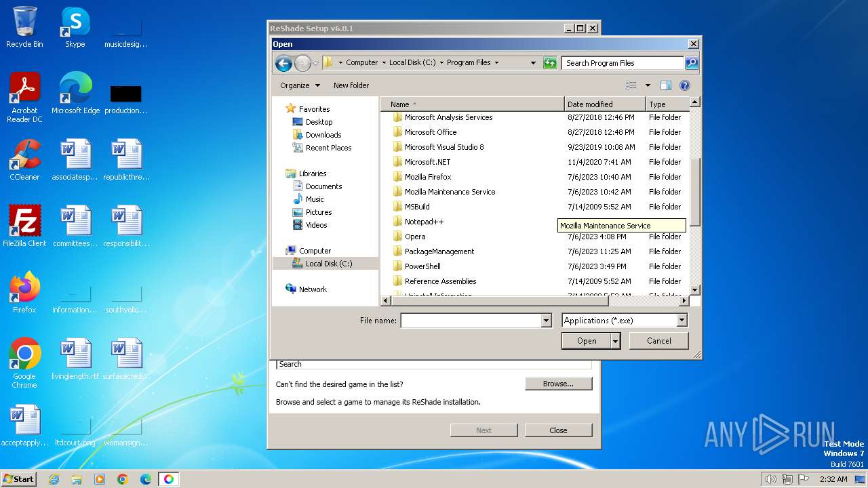The image size is (868, 488).
Task: Click the Change your view icon
Action: click(x=631, y=85)
